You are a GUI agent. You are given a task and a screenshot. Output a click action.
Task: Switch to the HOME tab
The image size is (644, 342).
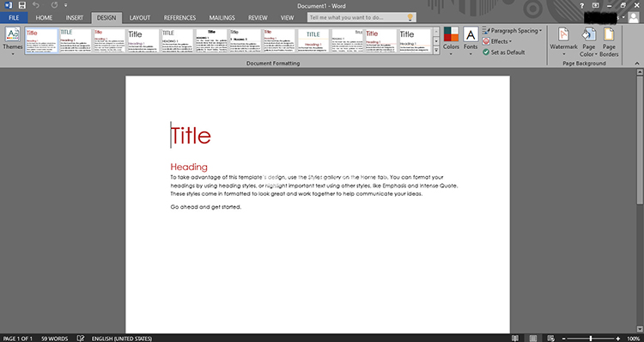point(44,18)
